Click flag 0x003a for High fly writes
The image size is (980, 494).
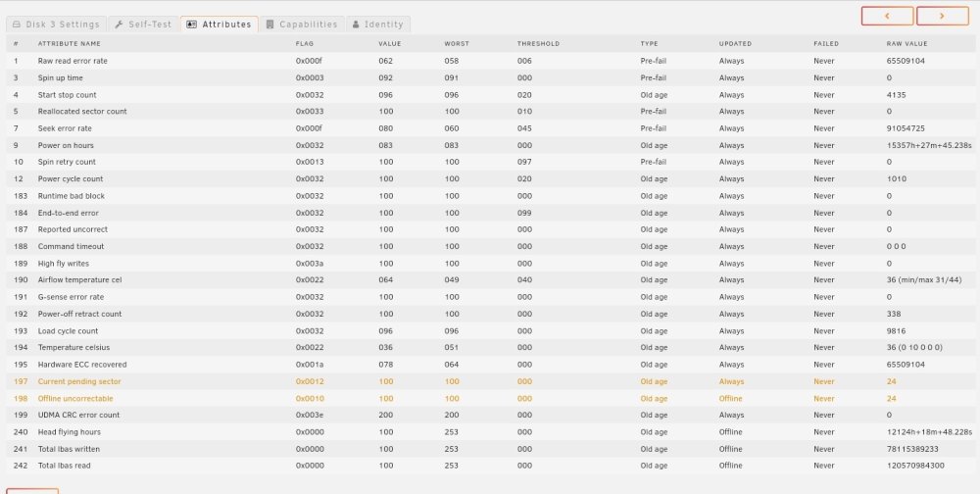pos(310,264)
